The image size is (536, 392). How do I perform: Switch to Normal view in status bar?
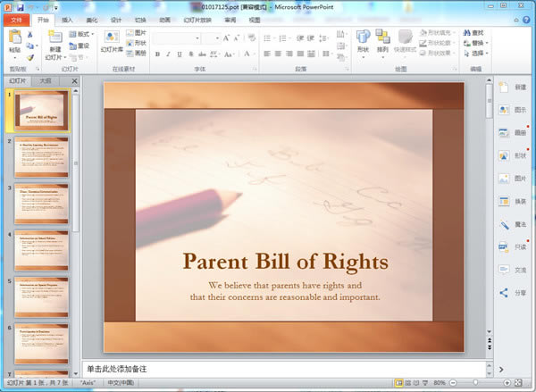pos(398,383)
